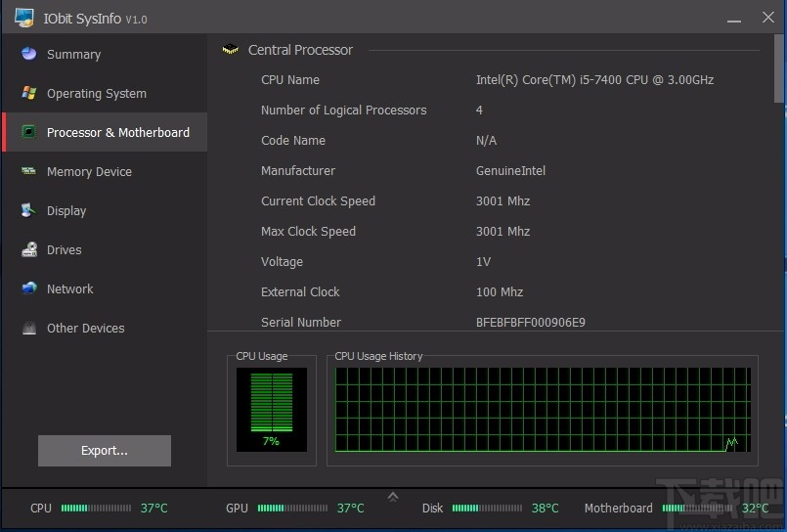Click the CPU Usage gauge showing 7%
The image size is (787, 532).
[271, 409]
